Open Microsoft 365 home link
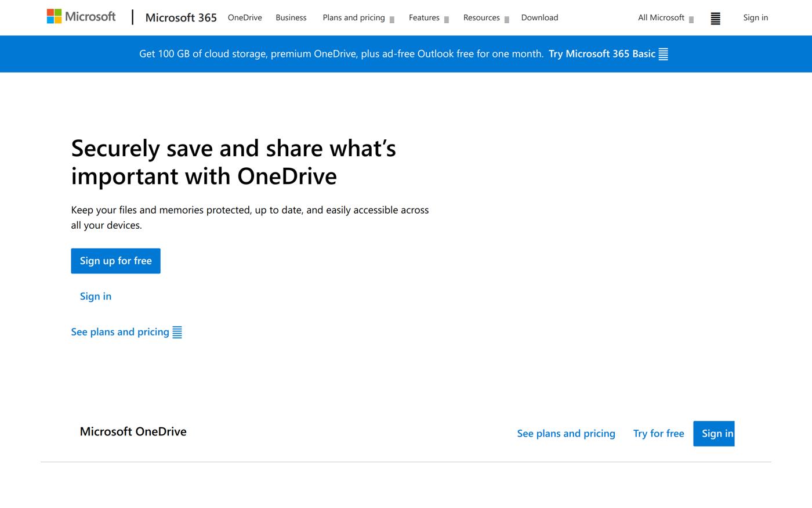The width and height of the screenshot is (812, 508). [181, 17]
